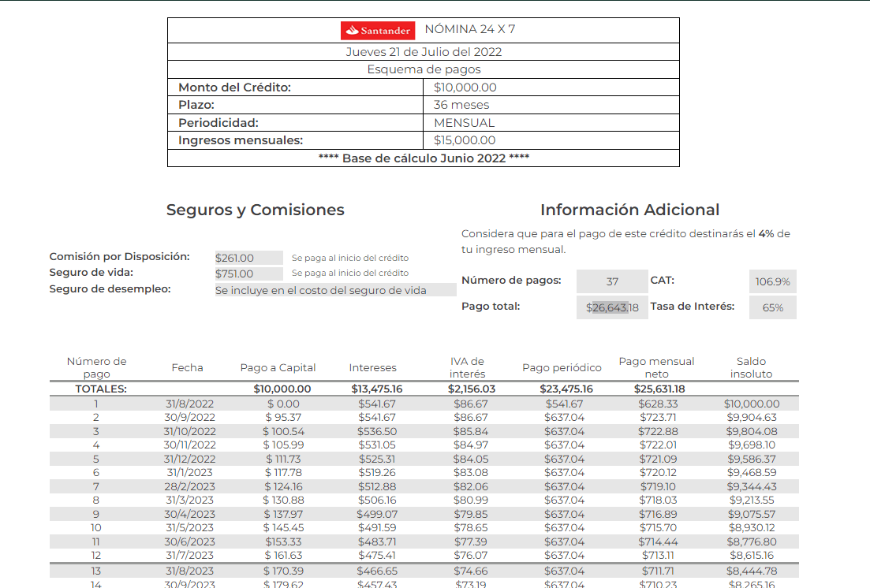Click the Santander logo

[x=378, y=31]
